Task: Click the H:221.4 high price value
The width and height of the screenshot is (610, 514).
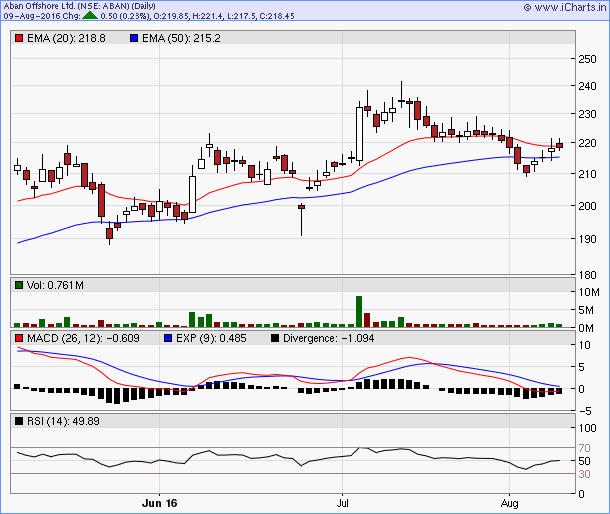Action: pyautogui.click(x=208, y=16)
